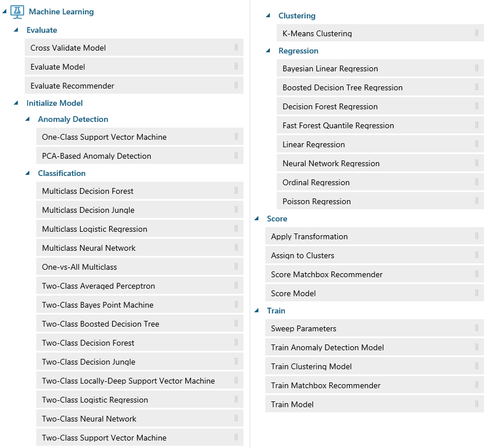Click drag grip on Two-Class Neural Network
The width and height of the screenshot is (488, 448).
(x=236, y=419)
